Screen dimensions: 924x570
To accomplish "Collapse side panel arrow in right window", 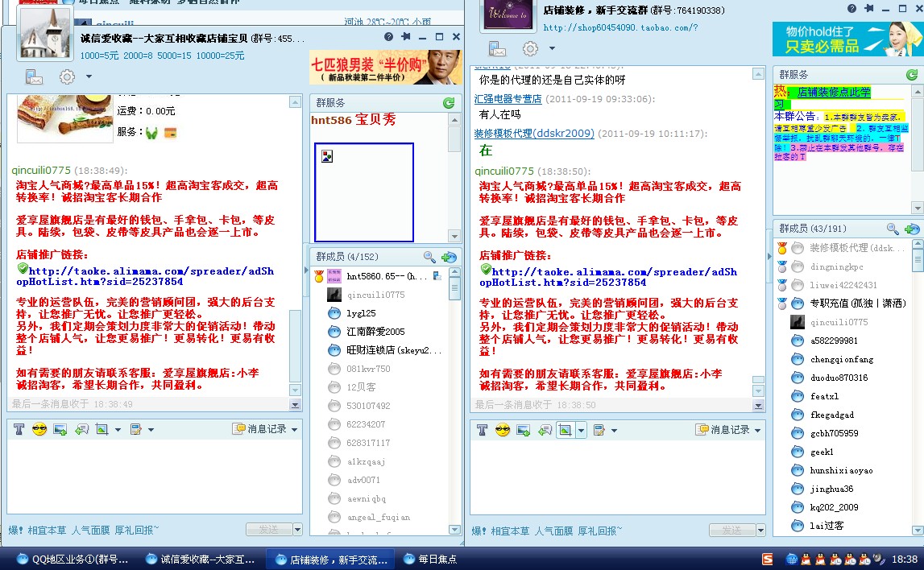I will (x=769, y=256).
